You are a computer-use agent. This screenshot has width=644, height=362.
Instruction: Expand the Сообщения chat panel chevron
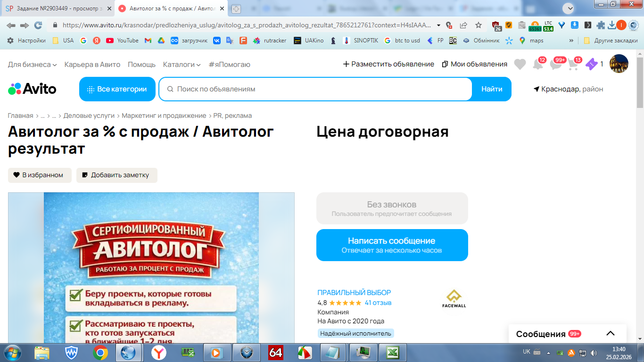click(x=611, y=334)
